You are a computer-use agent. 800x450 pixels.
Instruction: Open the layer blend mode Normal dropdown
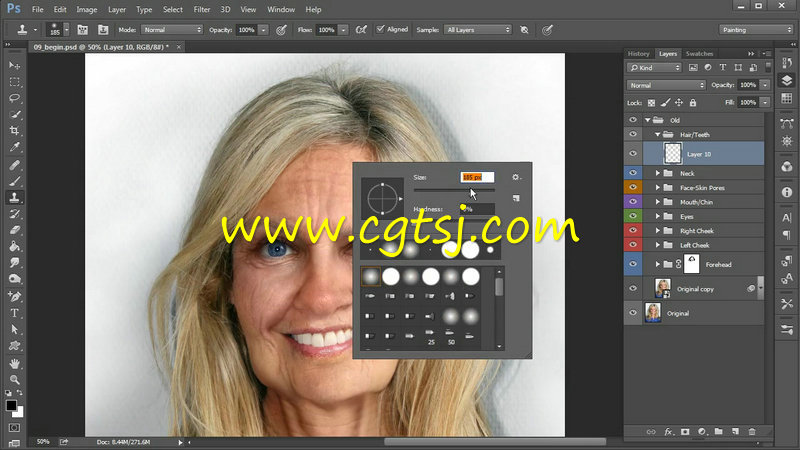click(666, 85)
